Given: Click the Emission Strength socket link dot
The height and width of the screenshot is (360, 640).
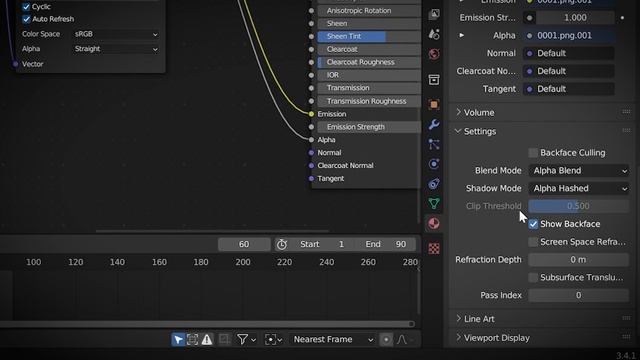Looking at the screenshot, I should tap(529, 18).
